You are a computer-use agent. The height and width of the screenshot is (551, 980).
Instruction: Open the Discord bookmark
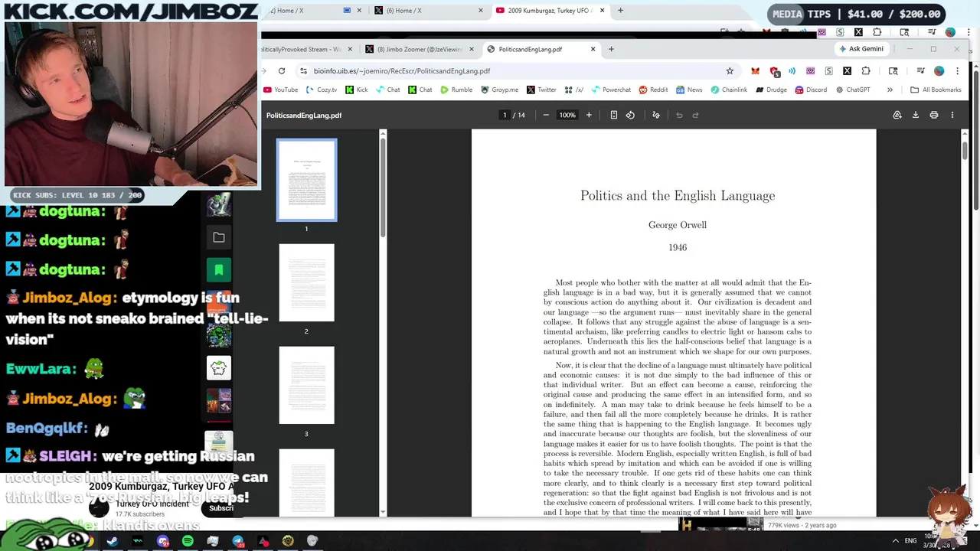pos(810,90)
